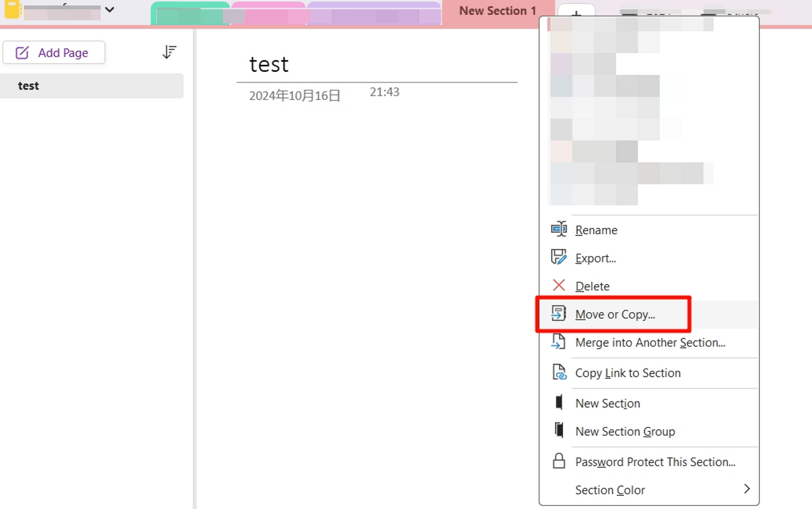Expand the Section Color submenu arrow
812x509 pixels.
click(x=746, y=489)
